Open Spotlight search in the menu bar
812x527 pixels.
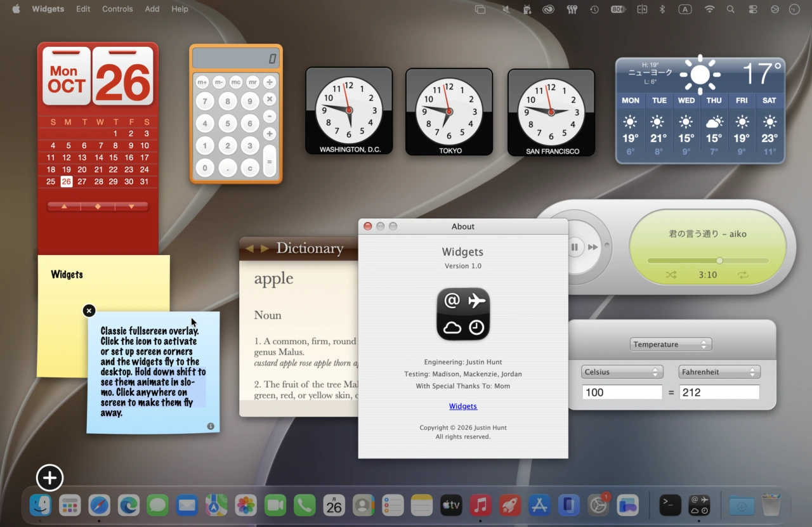(731, 9)
